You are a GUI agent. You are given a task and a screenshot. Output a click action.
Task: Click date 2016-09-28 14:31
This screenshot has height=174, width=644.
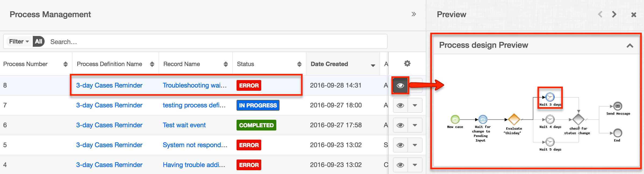coord(336,85)
